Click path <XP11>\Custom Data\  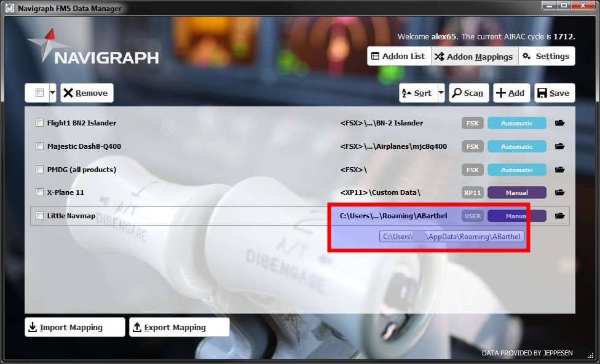tap(380, 192)
